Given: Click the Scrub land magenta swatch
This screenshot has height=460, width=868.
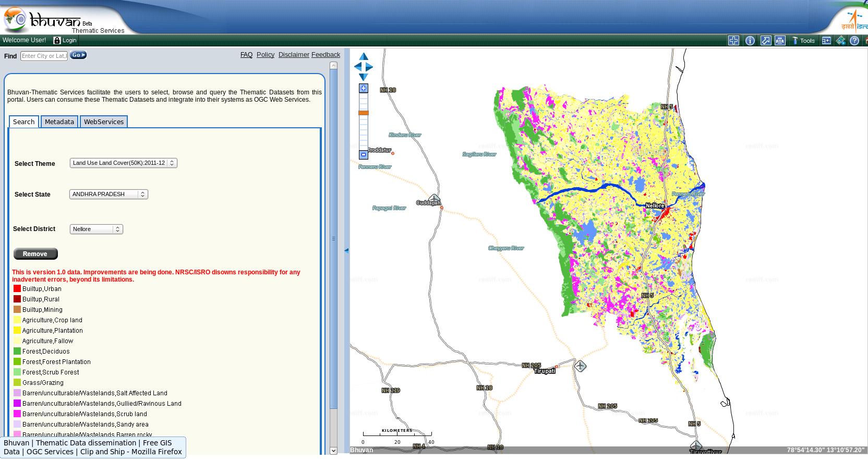Looking at the screenshot, I should (x=17, y=414).
